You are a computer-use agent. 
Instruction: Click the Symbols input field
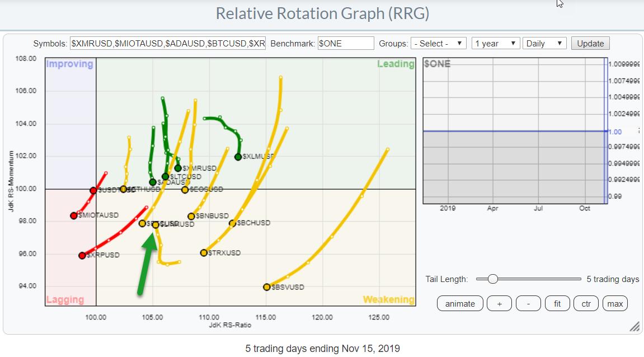pyautogui.click(x=168, y=44)
